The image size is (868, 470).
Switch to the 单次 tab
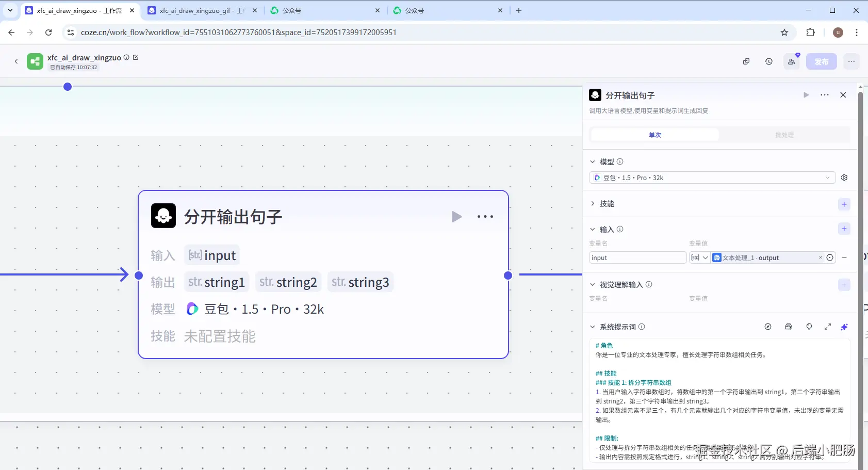pos(655,135)
